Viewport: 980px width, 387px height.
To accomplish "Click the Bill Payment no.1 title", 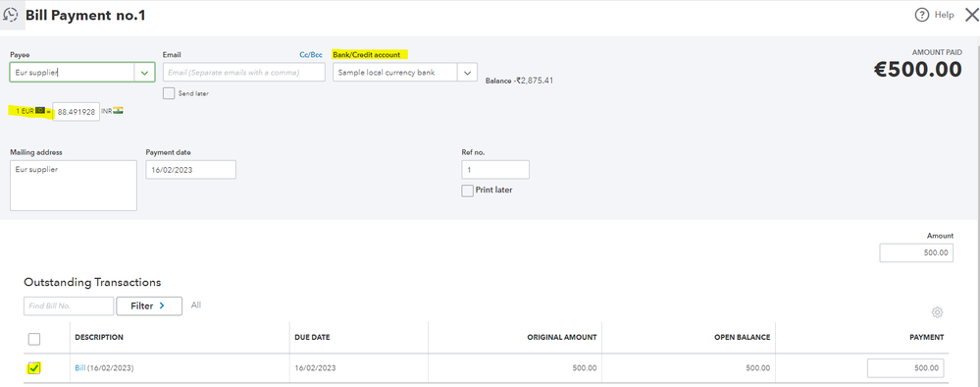I will tap(85, 15).
